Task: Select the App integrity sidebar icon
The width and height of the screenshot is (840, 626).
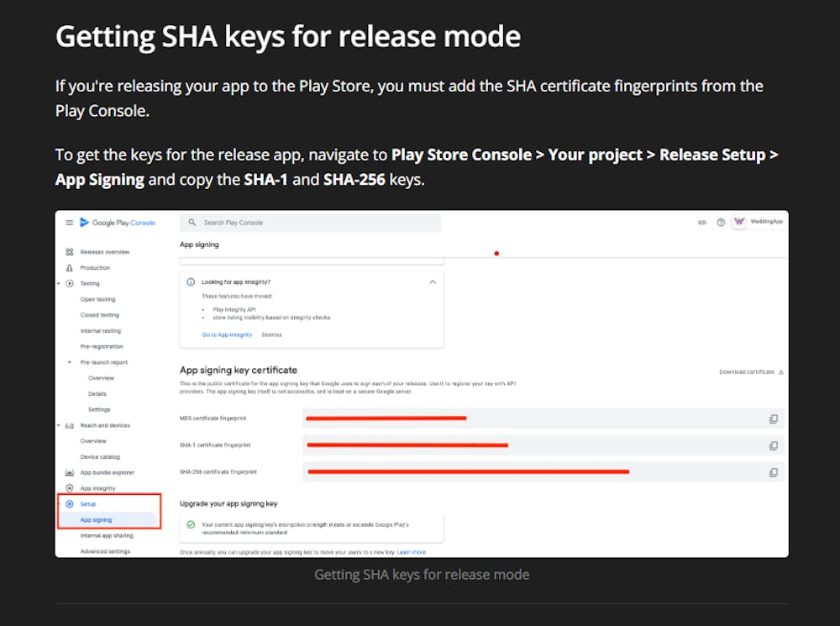Action: pos(70,487)
